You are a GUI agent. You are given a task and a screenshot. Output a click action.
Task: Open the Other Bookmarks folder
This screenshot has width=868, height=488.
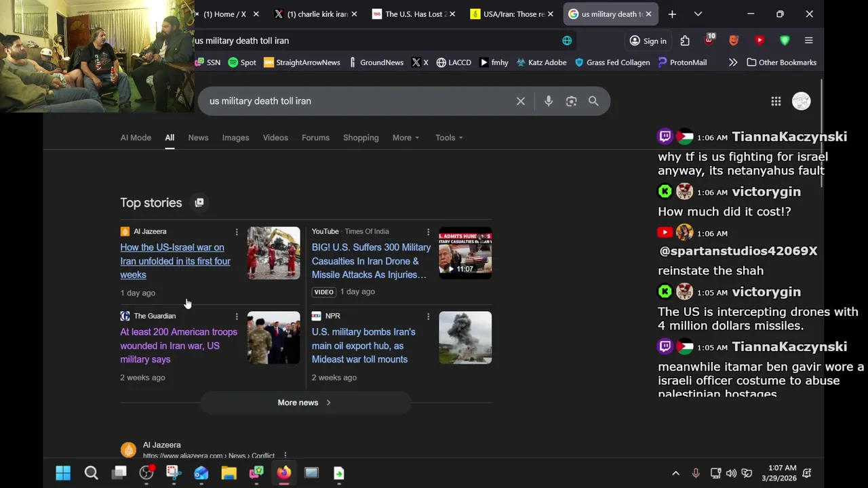tap(781, 62)
